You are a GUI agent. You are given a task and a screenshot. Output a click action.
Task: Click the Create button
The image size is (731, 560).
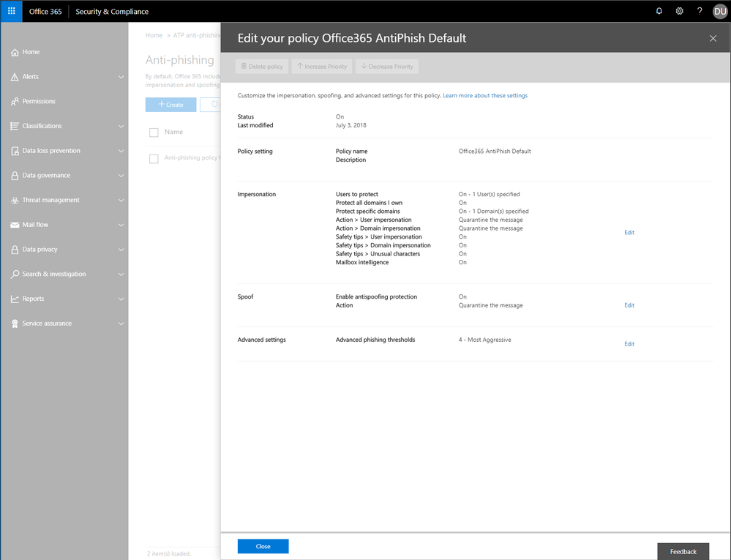(x=170, y=105)
